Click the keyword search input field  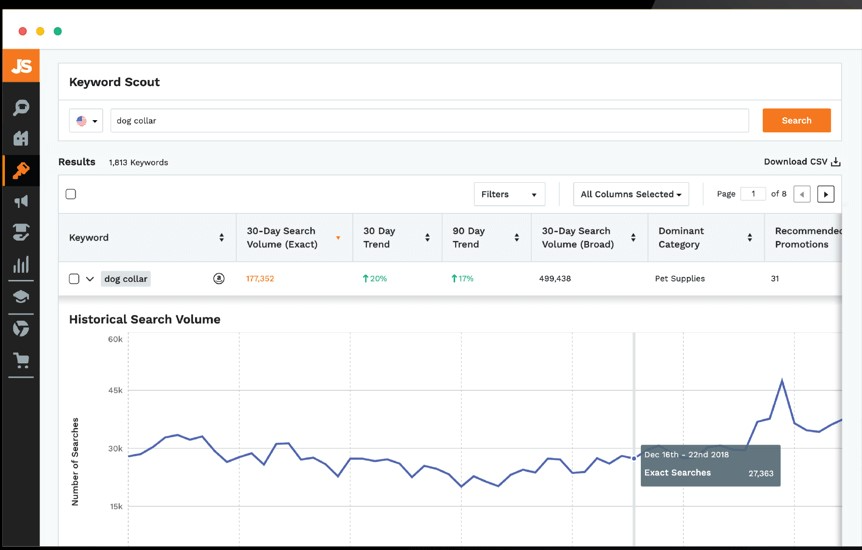click(x=429, y=121)
